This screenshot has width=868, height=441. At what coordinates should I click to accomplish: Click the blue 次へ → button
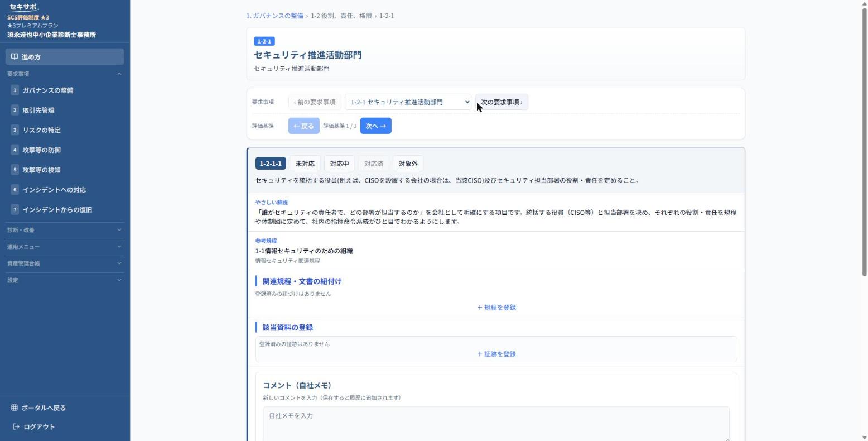[x=375, y=126]
